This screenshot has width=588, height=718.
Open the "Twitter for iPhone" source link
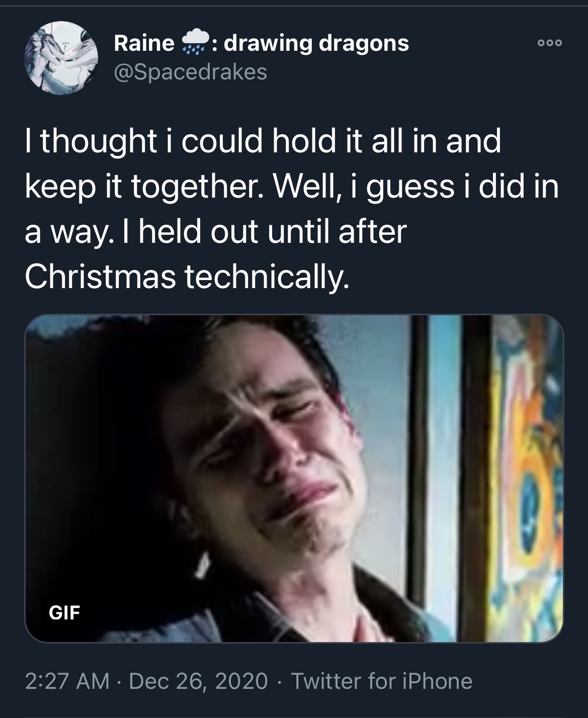[382, 681]
